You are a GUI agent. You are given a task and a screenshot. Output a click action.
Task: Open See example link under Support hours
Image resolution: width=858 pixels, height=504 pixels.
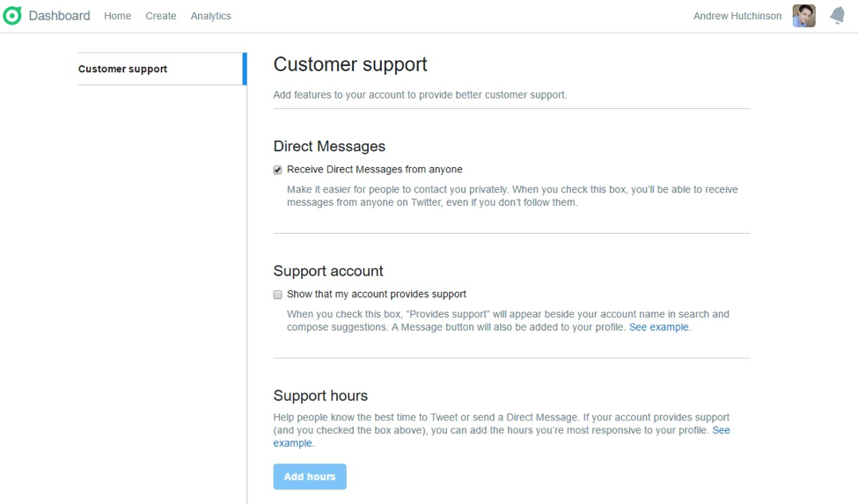(x=720, y=430)
